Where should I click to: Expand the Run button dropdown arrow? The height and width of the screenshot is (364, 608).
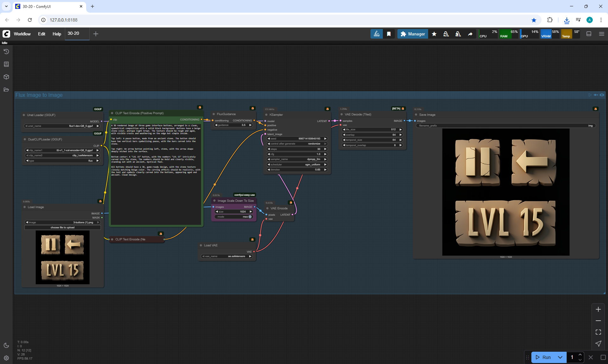tap(560, 357)
